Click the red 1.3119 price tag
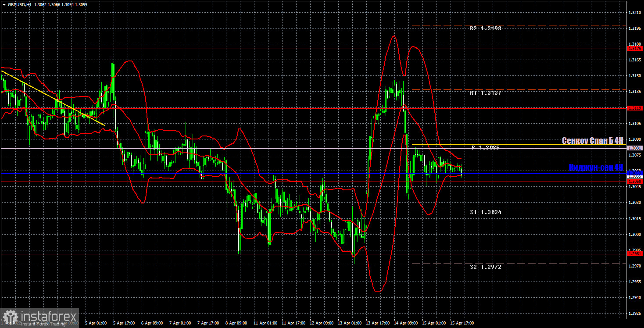Screen dimensions: 644x328 (x=635, y=108)
